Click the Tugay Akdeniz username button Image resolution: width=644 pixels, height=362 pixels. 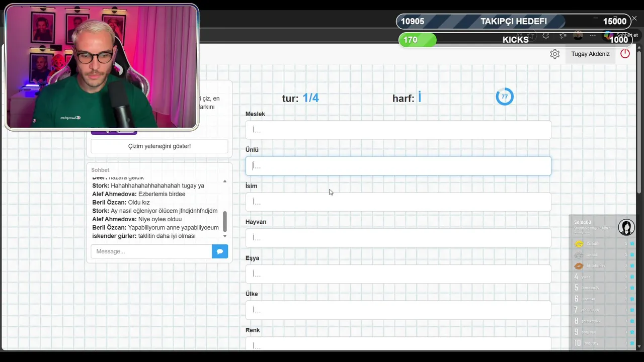click(590, 54)
